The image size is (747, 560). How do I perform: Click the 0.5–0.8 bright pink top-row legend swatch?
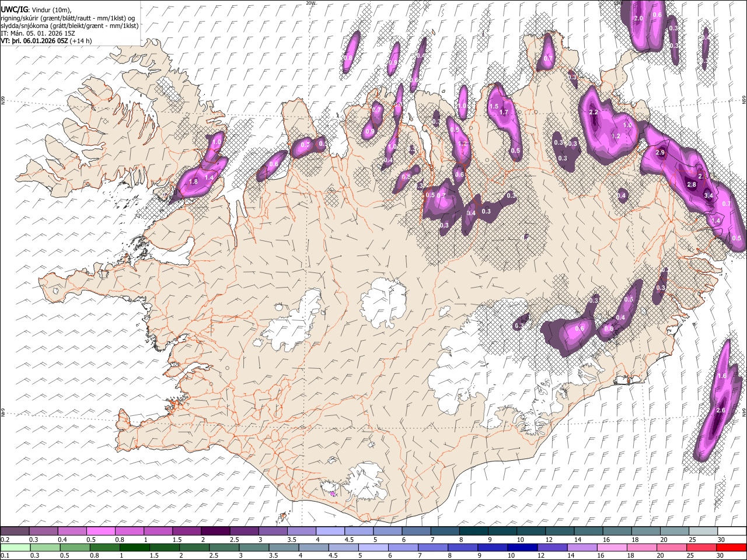[101, 531]
